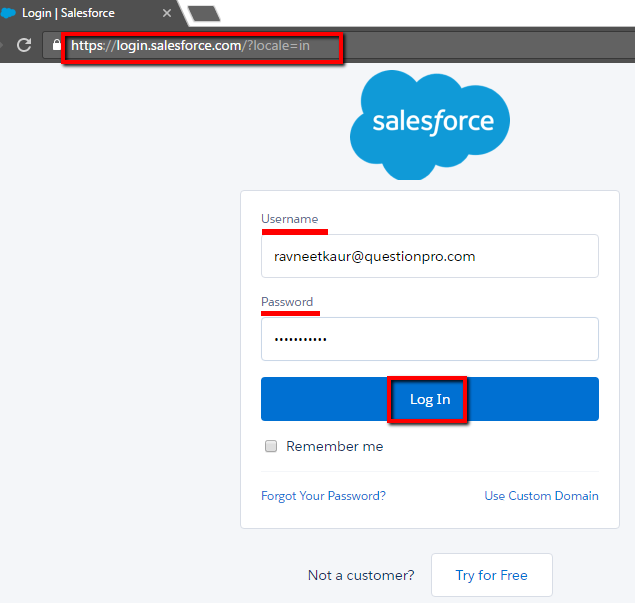
Task: Click the Password label text
Action: click(287, 302)
